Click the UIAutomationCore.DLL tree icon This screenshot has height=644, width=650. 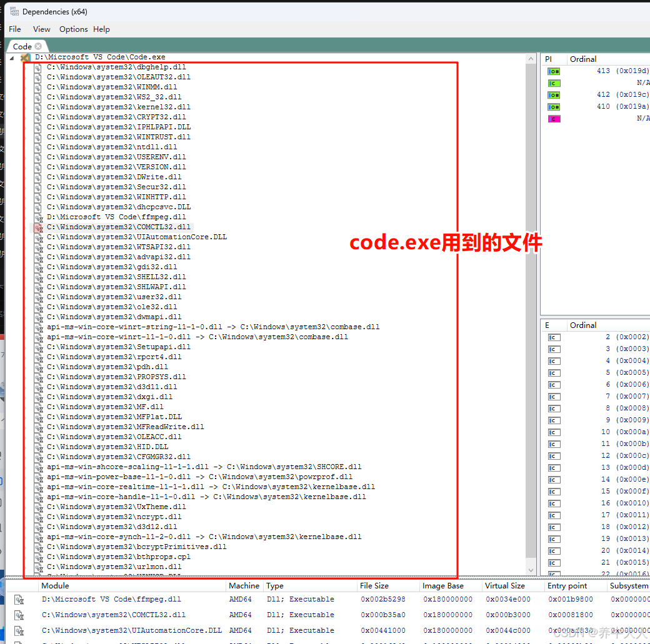[x=39, y=237]
